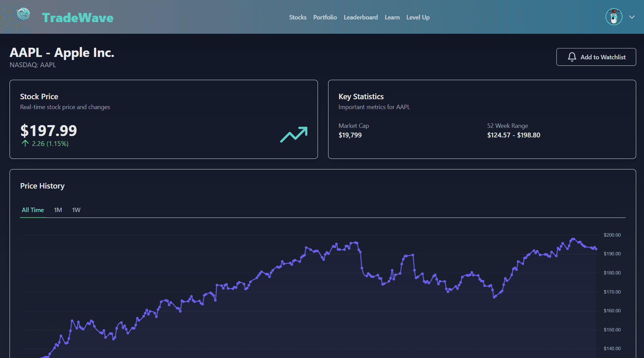This screenshot has height=358, width=644.
Task: Click the Market Cap value $19,799
Action: 350,135
